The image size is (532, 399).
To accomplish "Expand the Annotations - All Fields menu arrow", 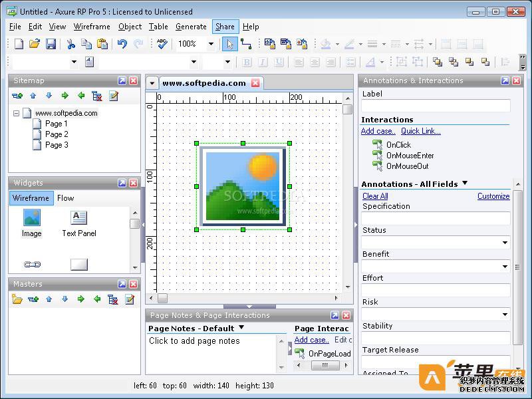I will [x=465, y=184].
